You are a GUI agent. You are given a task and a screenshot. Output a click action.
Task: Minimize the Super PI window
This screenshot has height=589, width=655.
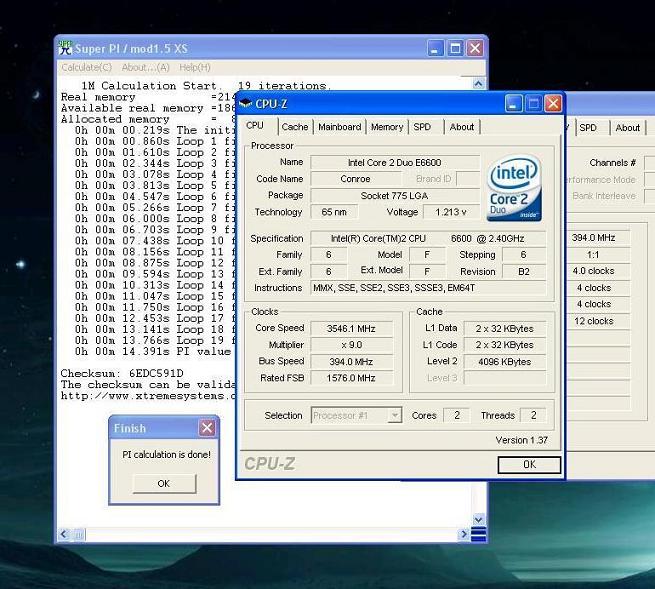(x=435, y=48)
